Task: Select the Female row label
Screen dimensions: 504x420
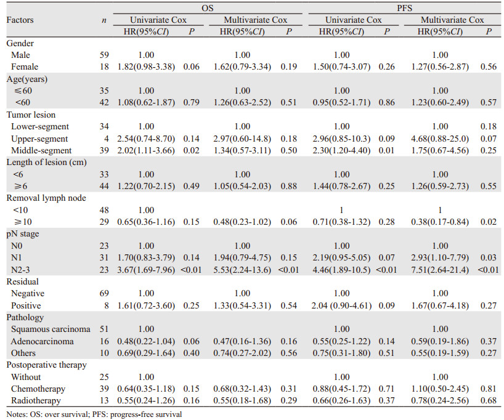Action: (25, 67)
